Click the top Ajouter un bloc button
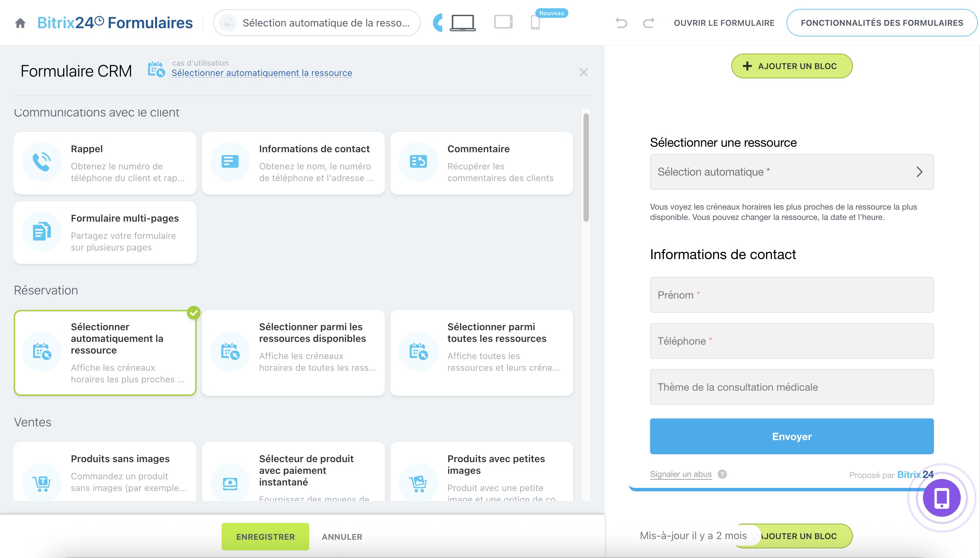Screen dimensions: 980x558 791,66
